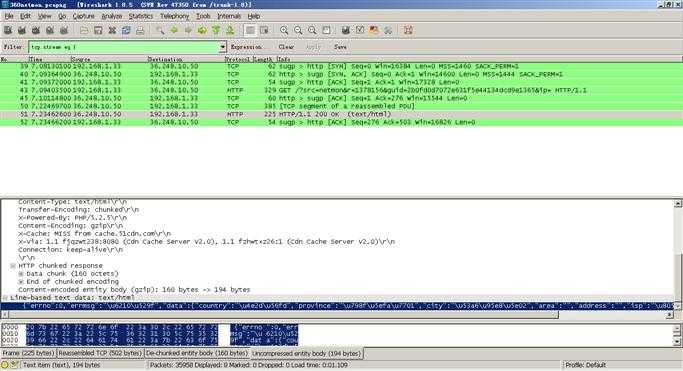Open the Capture menu
The image size is (683, 371).
pos(83,16)
